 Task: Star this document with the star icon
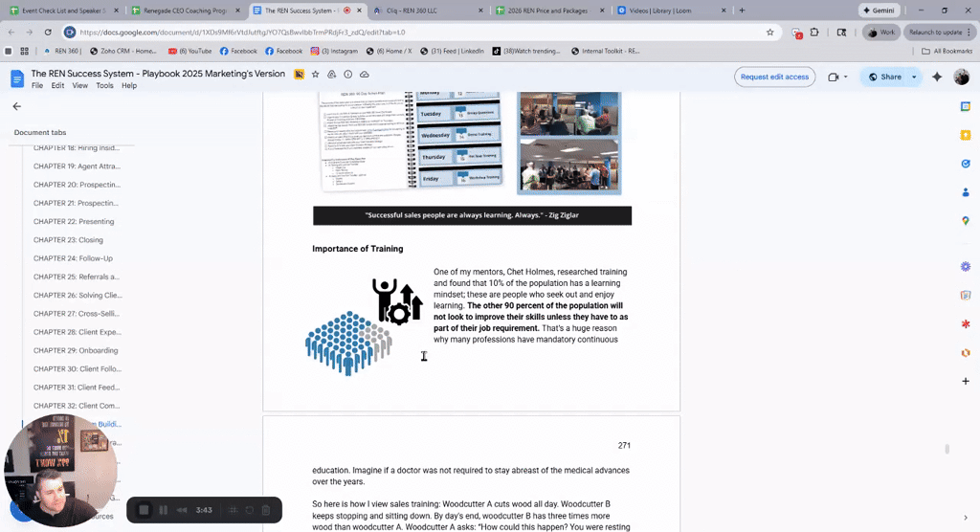pyautogui.click(x=316, y=75)
